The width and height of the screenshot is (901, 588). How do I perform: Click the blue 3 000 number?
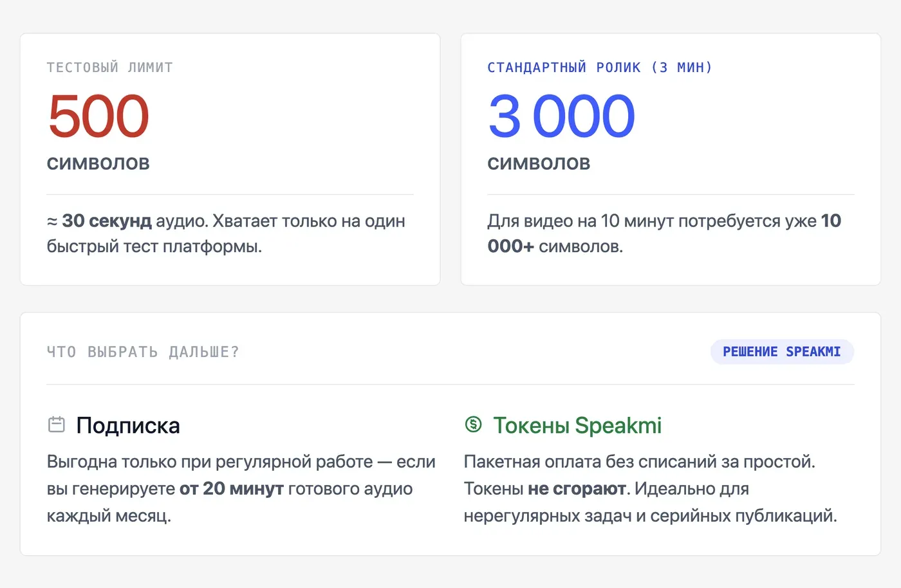[x=561, y=116]
